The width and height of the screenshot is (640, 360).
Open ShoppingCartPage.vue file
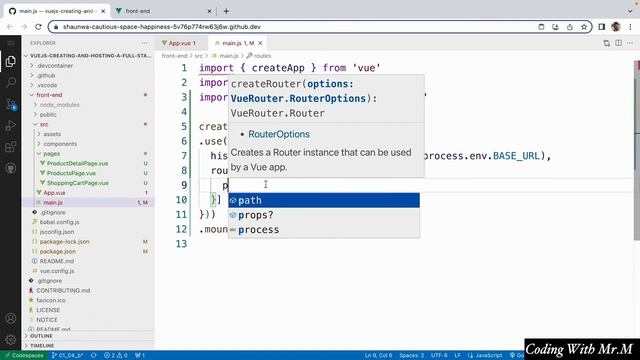(78, 183)
